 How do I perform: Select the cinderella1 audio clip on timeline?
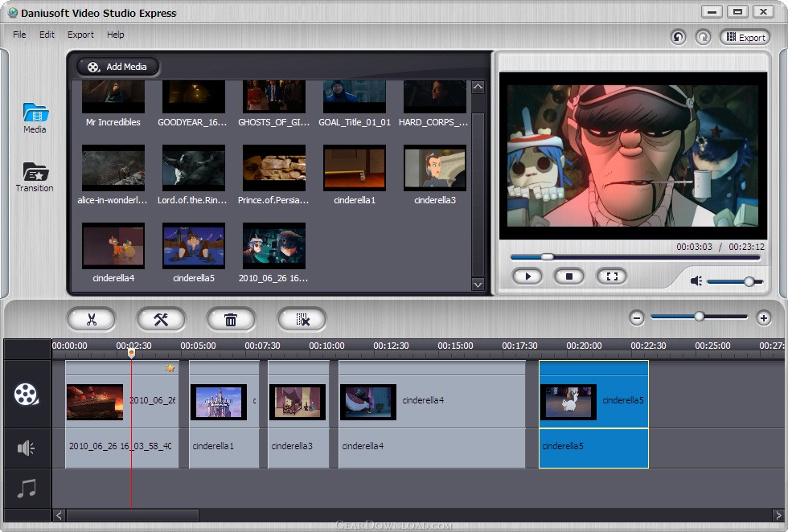point(224,448)
